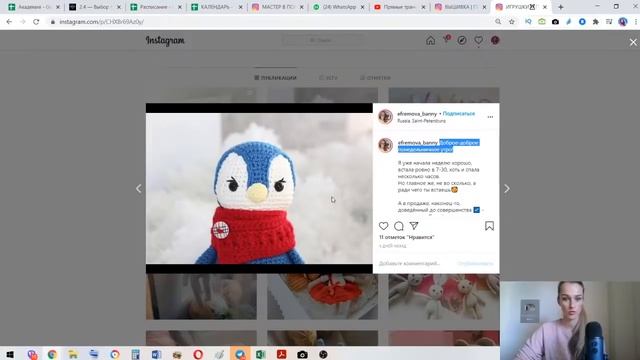Viewport: 640px width, 360px height.
Task: Open Chrome from the taskbar
Action: tap(52, 354)
